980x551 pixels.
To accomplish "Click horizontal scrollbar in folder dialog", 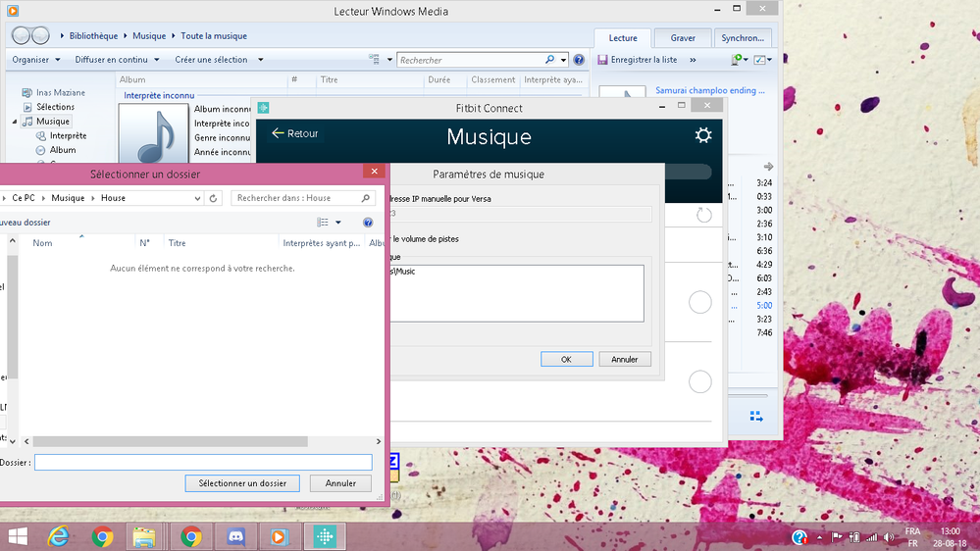I will tap(170, 441).
